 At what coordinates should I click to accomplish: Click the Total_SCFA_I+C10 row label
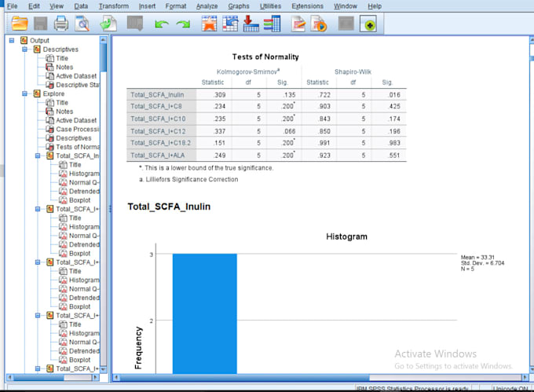click(x=158, y=119)
